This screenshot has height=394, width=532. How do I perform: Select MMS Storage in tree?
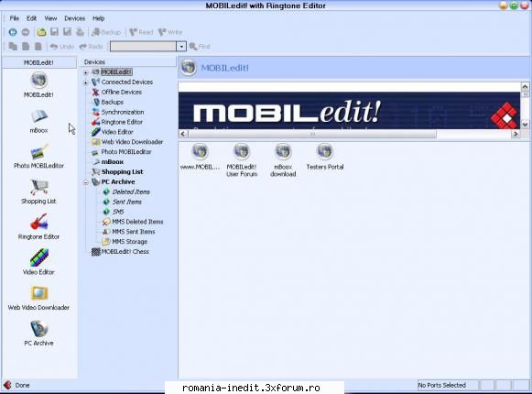(130, 242)
